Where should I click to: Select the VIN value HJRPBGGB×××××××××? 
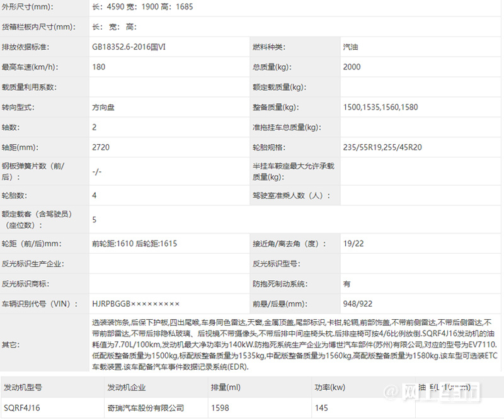(x=135, y=304)
